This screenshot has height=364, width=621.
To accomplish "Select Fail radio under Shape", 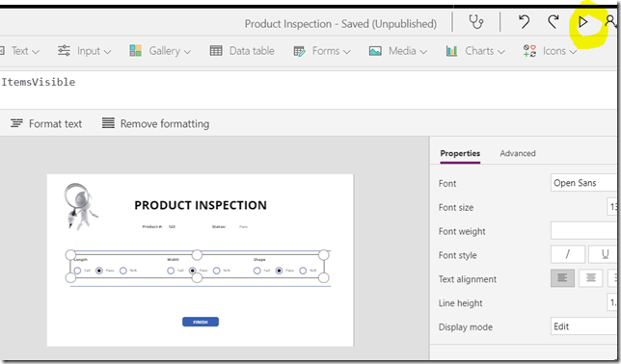I will tap(257, 271).
